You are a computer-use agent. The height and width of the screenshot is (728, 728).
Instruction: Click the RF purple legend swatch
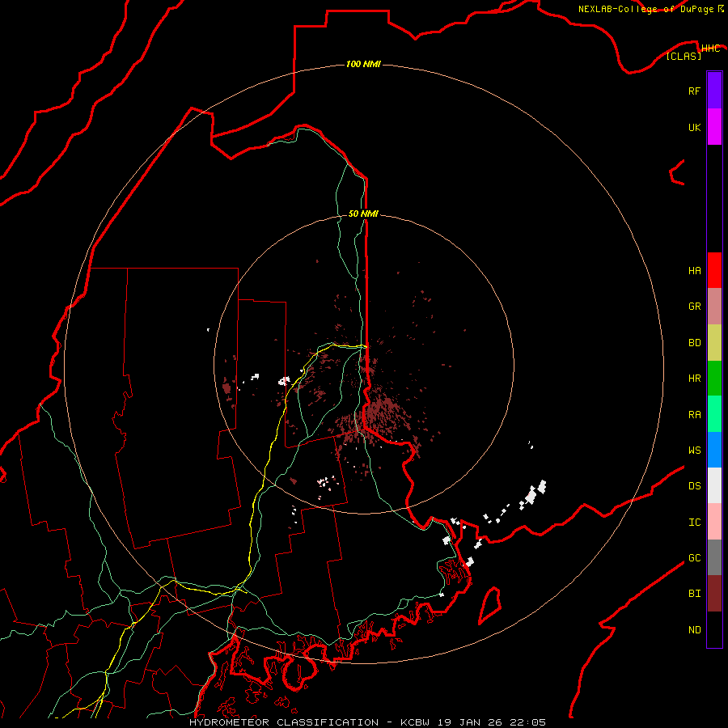pyautogui.click(x=714, y=91)
